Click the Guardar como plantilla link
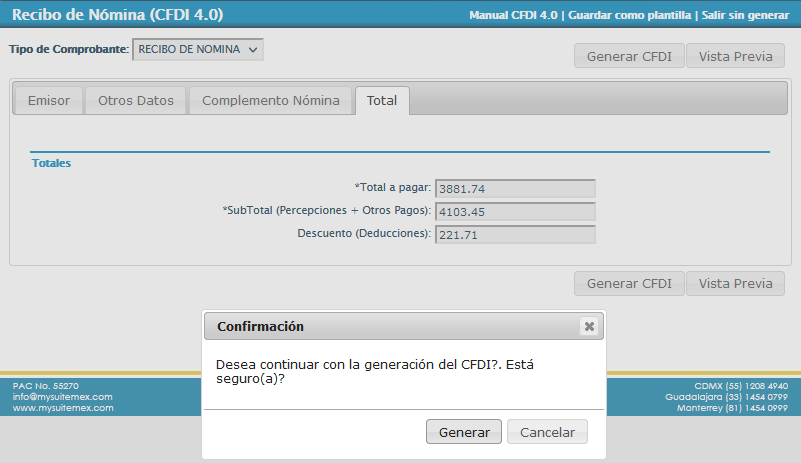801x463 pixels. (631, 16)
